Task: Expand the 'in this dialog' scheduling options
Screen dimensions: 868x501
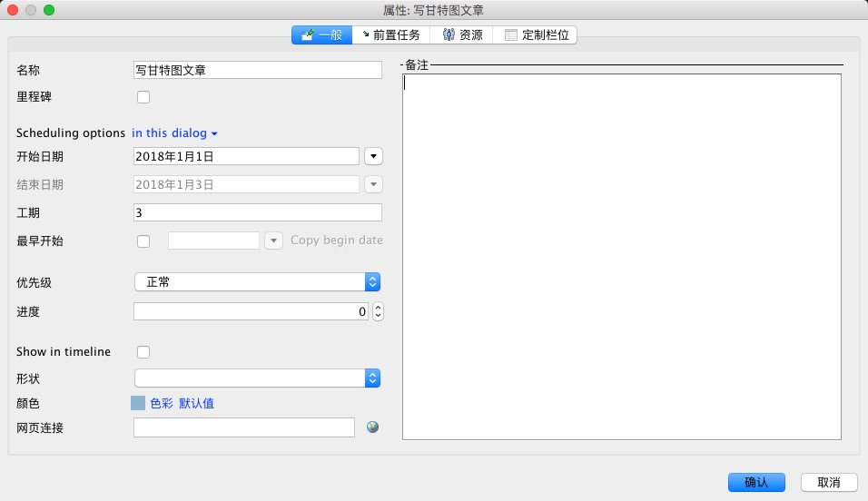Action: [x=174, y=133]
